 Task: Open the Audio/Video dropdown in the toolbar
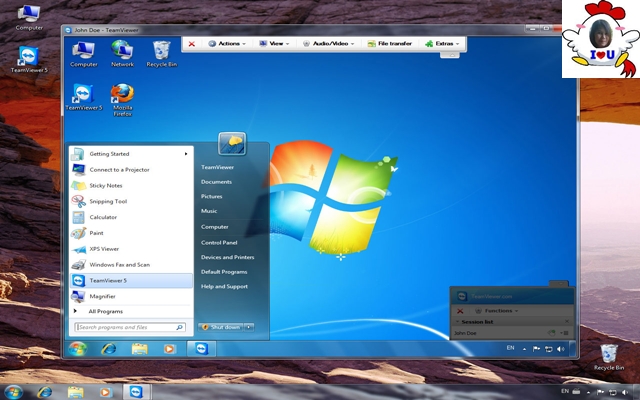pos(329,44)
